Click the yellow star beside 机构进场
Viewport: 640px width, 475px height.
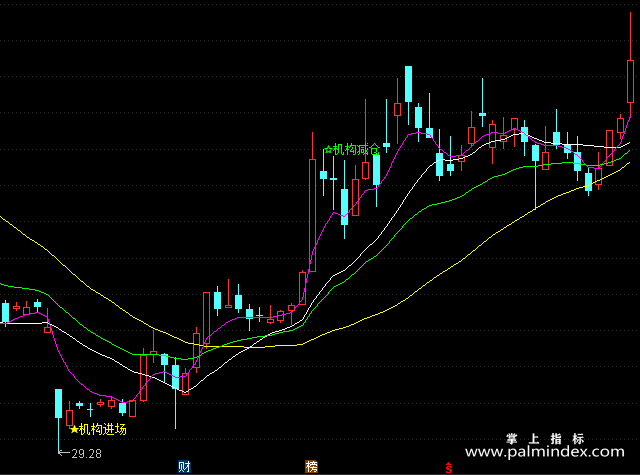point(74,430)
